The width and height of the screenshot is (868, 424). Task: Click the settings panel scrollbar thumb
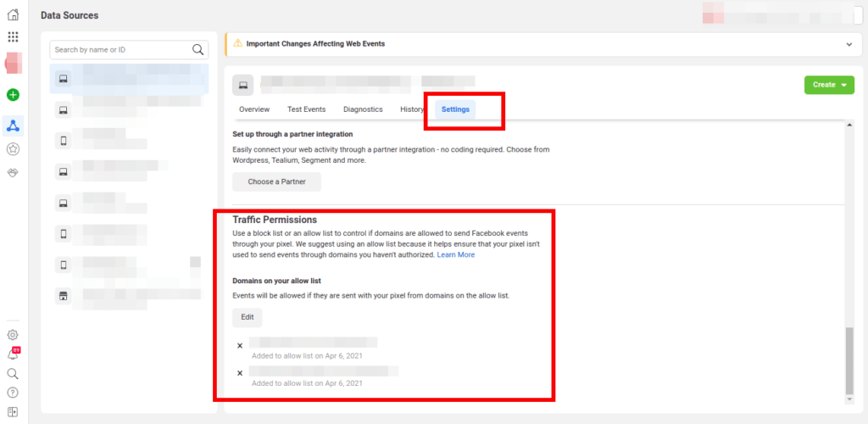pyautogui.click(x=849, y=360)
